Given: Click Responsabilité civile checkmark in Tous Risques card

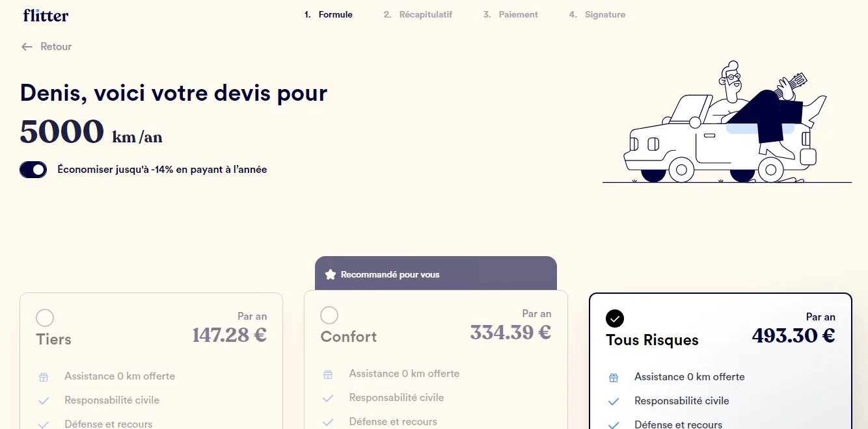Looking at the screenshot, I should point(613,401).
